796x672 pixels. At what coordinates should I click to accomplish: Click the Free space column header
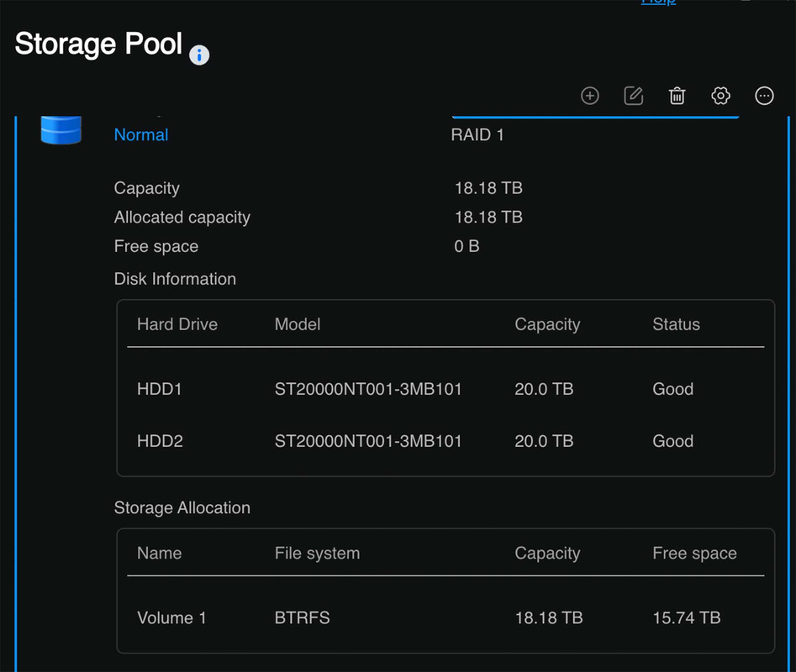click(x=694, y=554)
